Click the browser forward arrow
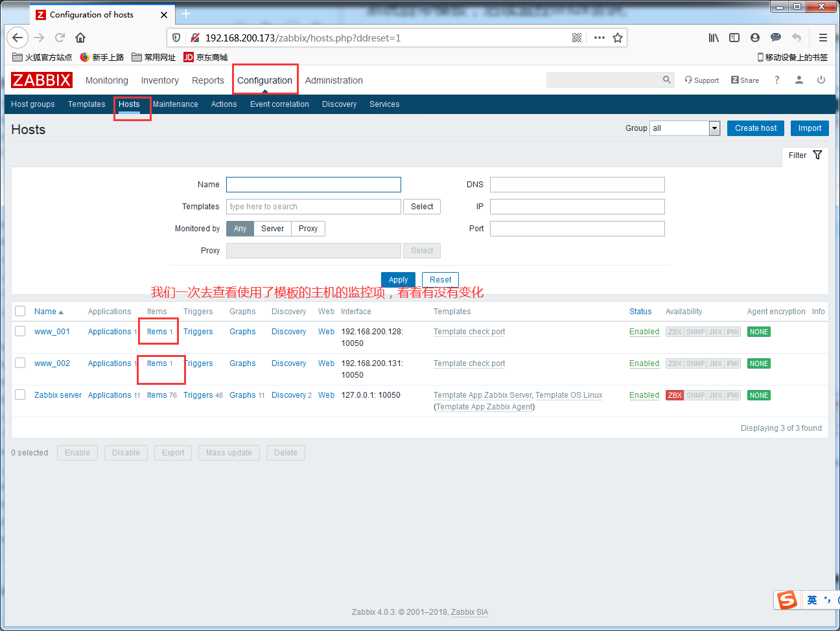 point(39,38)
